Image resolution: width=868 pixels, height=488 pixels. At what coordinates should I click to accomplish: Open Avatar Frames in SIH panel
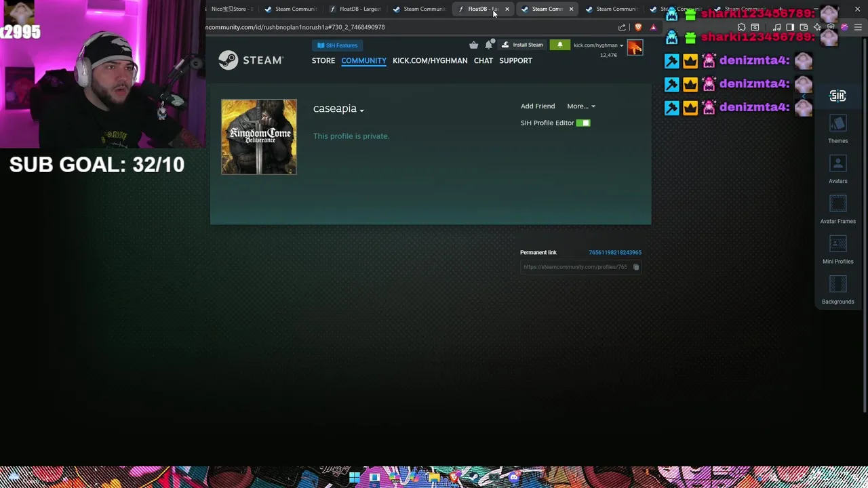pyautogui.click(x=837, y=210)
